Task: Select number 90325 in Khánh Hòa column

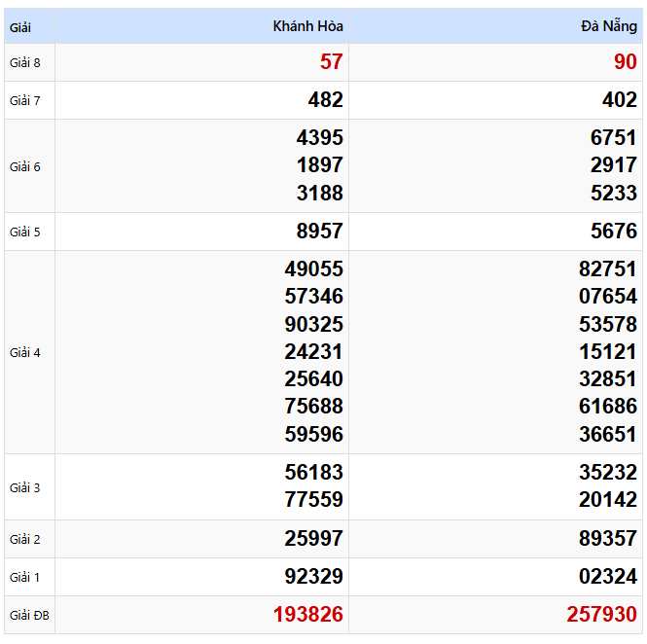Action: pyautogui.click(x=314, y=324)
